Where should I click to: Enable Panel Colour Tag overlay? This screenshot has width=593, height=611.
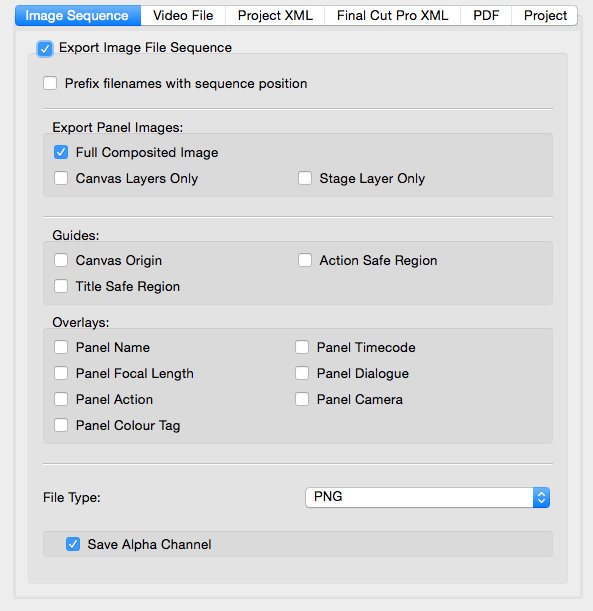[x=61, y=425]
